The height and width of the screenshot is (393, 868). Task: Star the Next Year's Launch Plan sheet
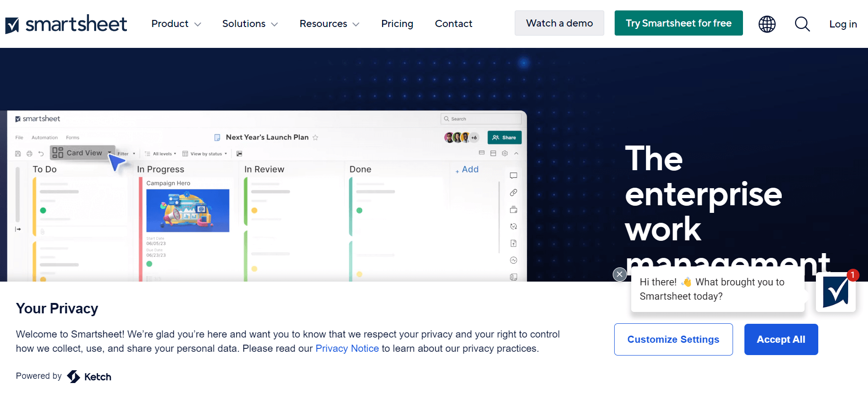(x=315, y=137)
